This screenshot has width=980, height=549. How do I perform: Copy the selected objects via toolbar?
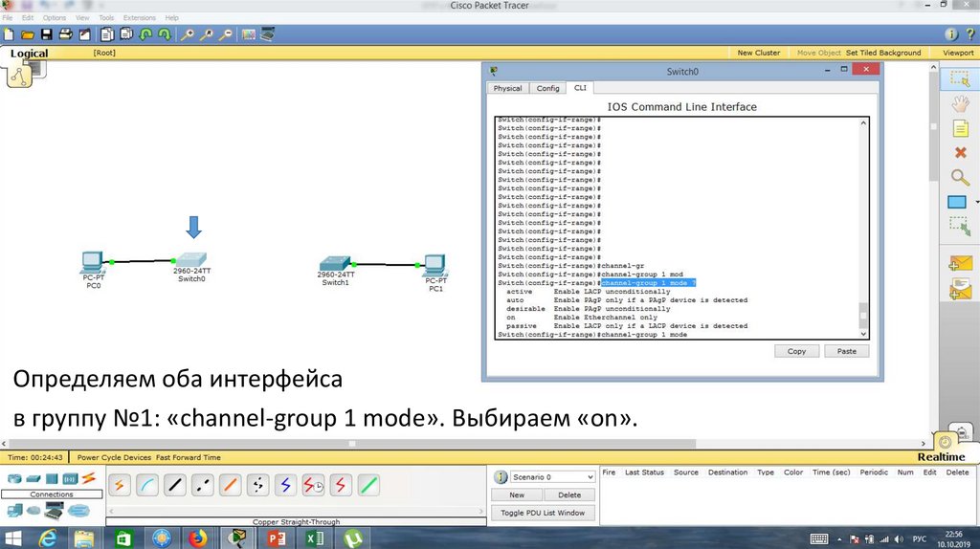107,34
